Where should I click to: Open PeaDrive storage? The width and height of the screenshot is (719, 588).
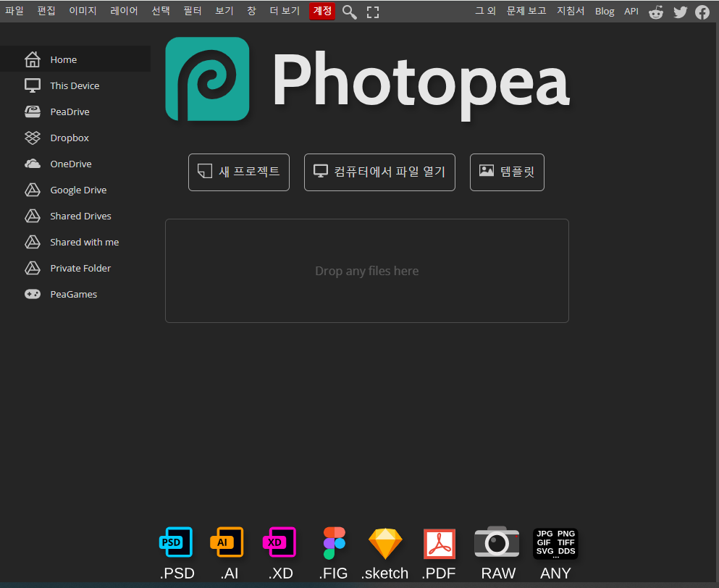pyautogui.click(x=75, y=112)
